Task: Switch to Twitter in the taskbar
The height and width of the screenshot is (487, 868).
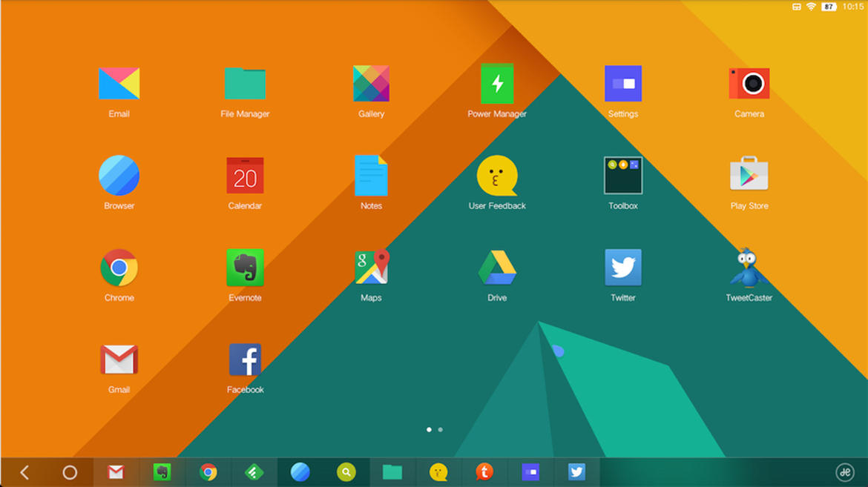Action: click(576, 472)
